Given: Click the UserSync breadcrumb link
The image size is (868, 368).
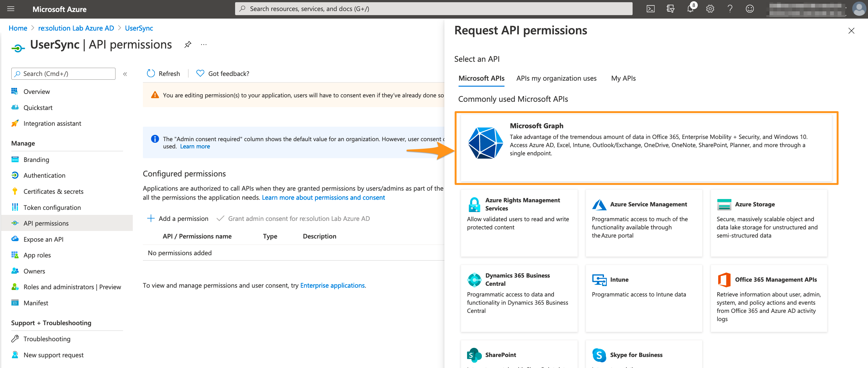Looking at the screenshot, I should 139,28.
